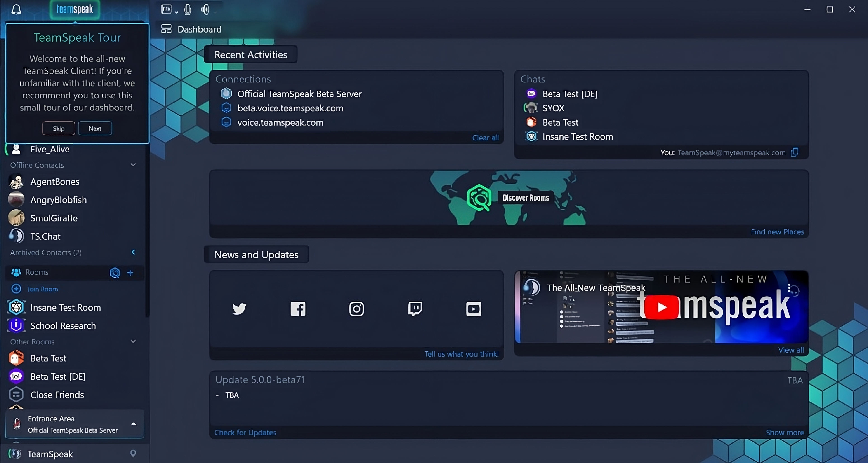Connect to Official TeamSpeak Beta Server

click(x=299, y=94)
